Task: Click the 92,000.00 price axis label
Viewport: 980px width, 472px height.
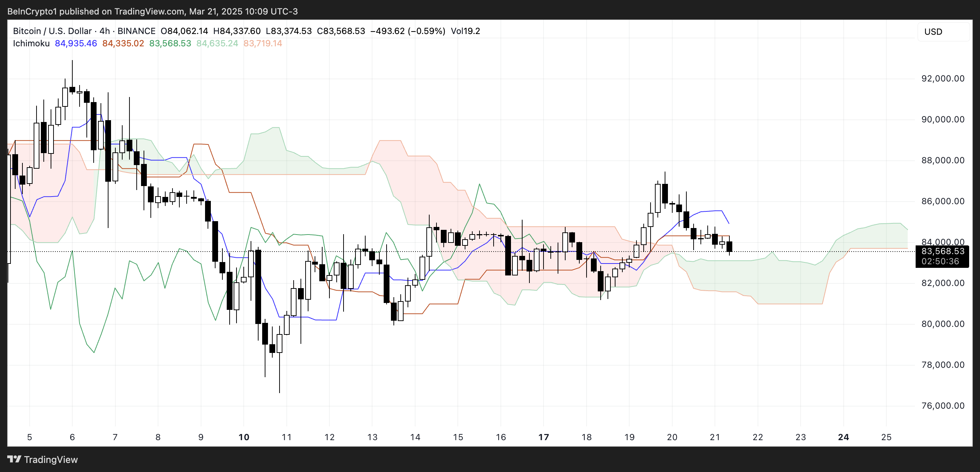Action: [x=942, y=79]
